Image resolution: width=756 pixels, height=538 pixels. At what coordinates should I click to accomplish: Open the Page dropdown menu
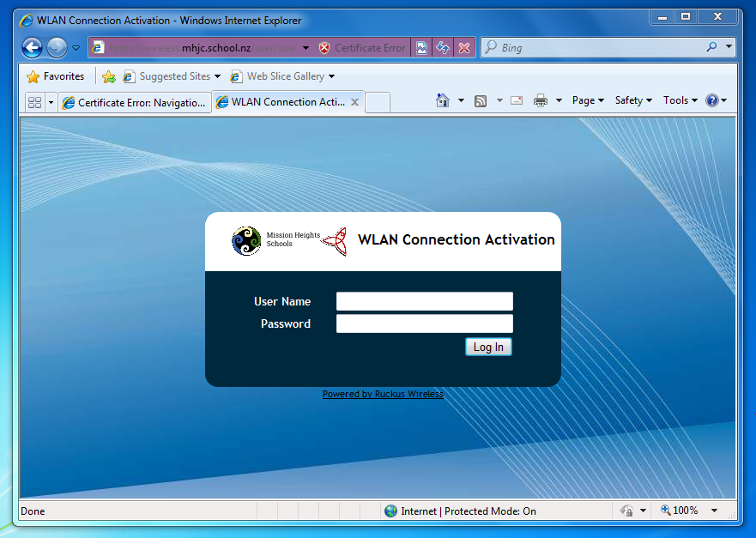585,100
